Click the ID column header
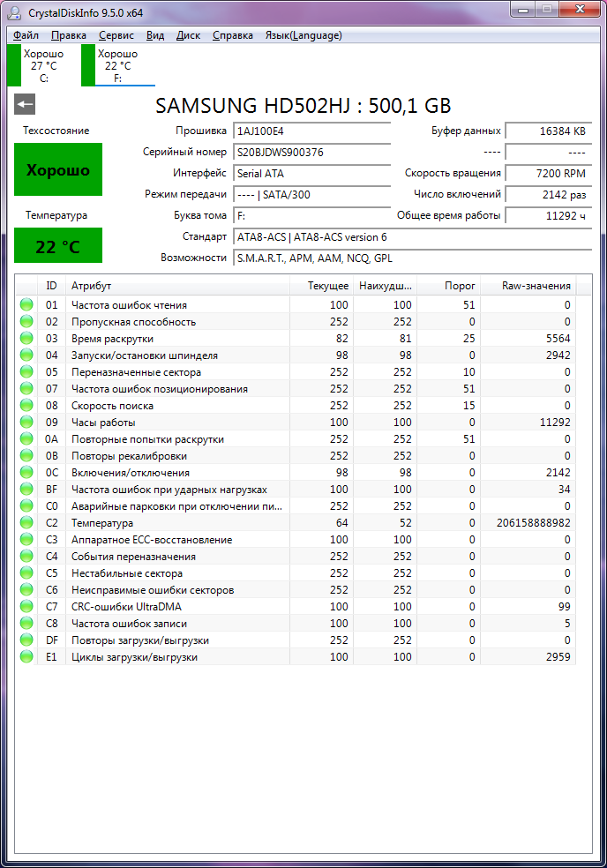Screen dimensions: 607x868 (x=51, y=286)
